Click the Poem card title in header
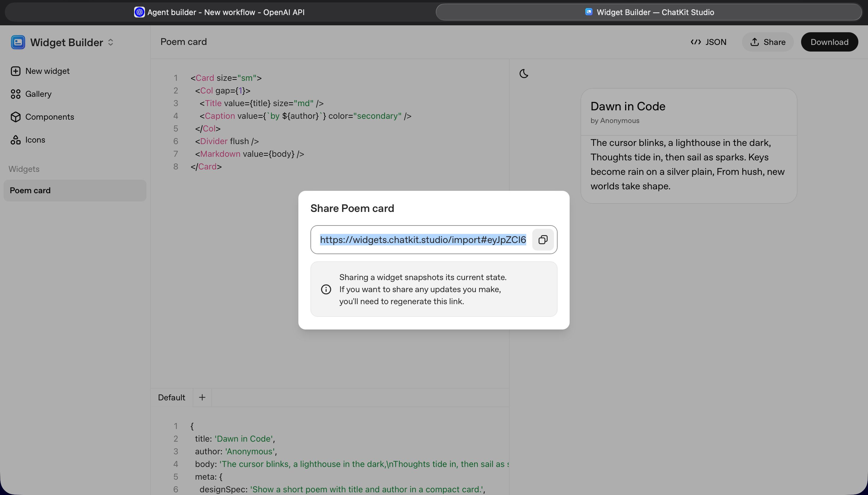The width and height of the screenshot is (868, 495). tap(184, 42)
